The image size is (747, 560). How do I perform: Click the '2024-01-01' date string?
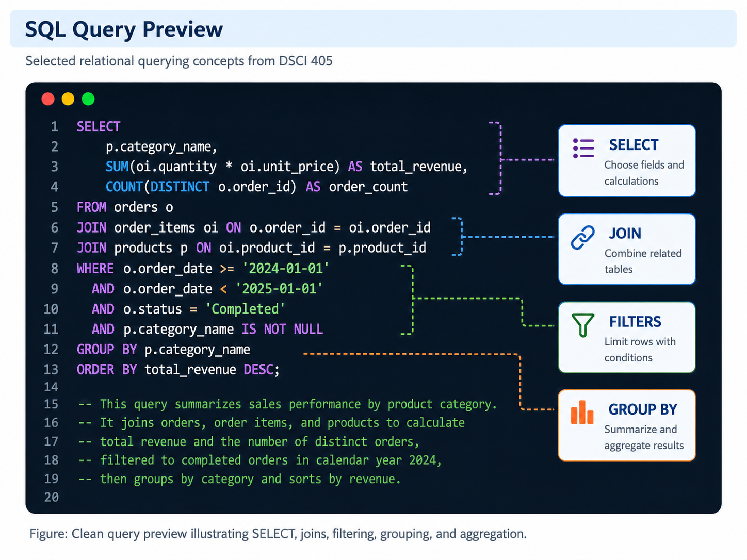pyautogui.click(x=286, y=269)
